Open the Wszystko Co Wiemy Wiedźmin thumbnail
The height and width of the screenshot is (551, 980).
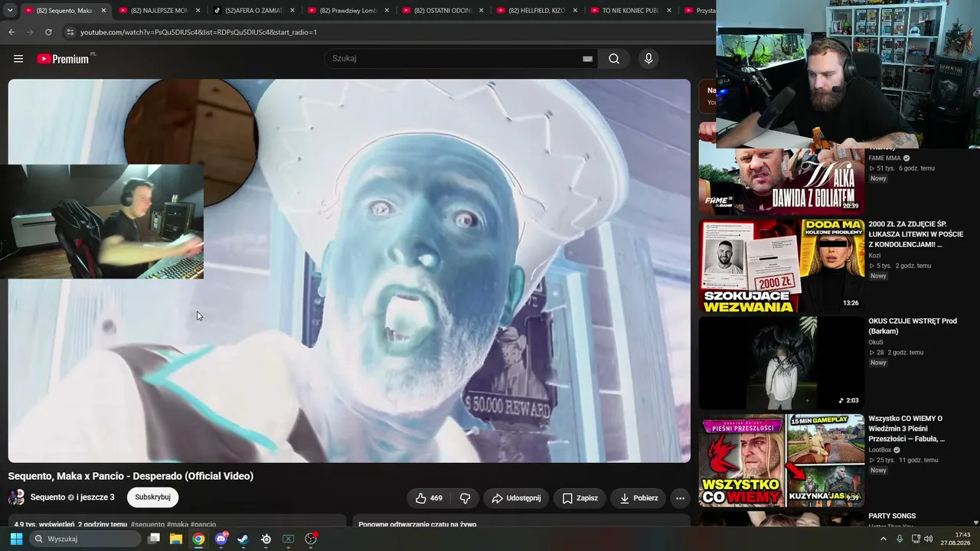(781, 461)
